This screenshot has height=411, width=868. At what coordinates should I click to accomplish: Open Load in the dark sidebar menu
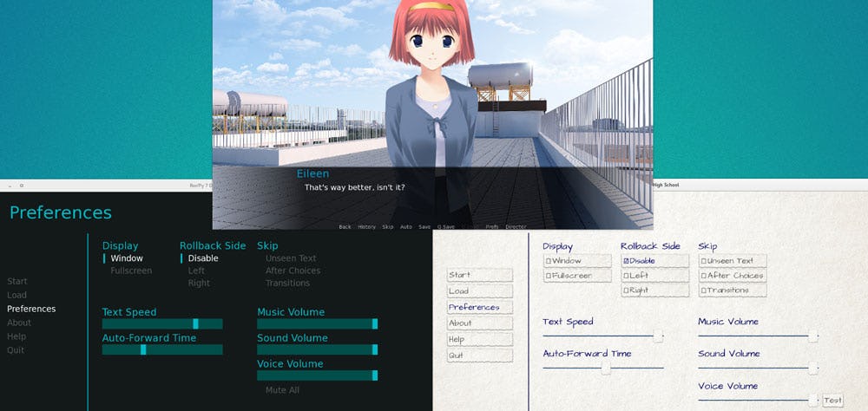(16, 295)
